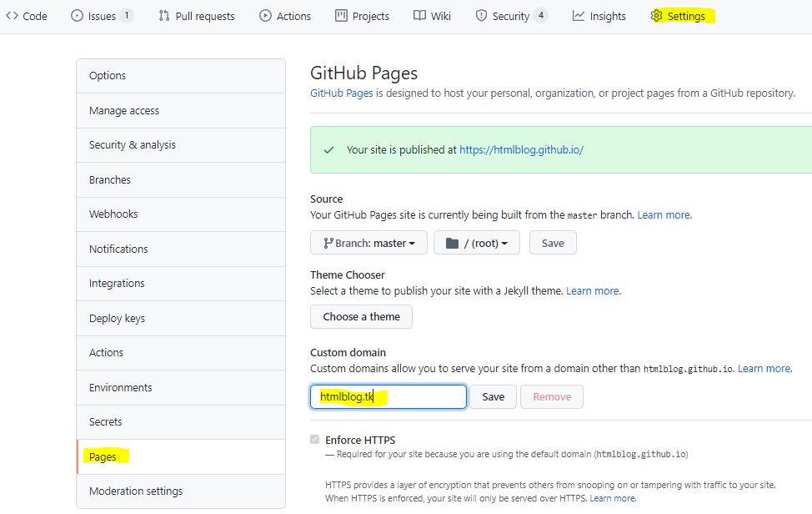Click Choose a theme button
Viewport: 812px width, 514px height.
(361, 316)
